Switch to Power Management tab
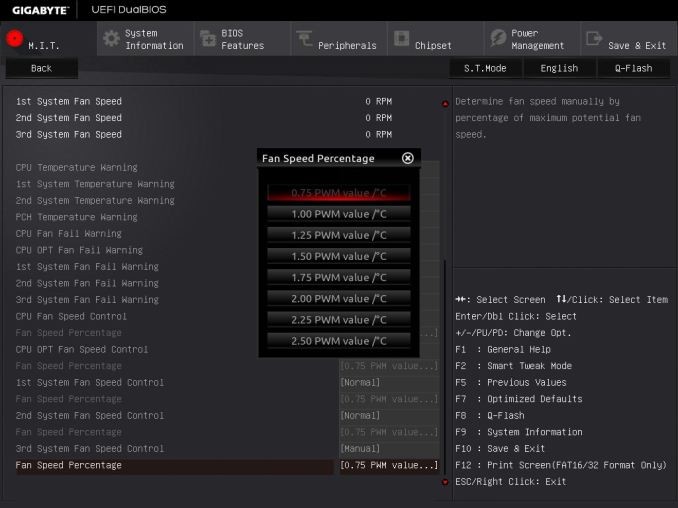The height and width of the screenshot is (508, 678). click(532, 39)
